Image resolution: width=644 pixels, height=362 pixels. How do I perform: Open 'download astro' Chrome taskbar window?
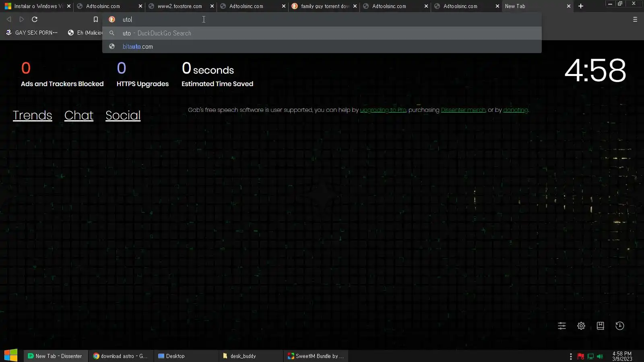[x=121, y=356]
